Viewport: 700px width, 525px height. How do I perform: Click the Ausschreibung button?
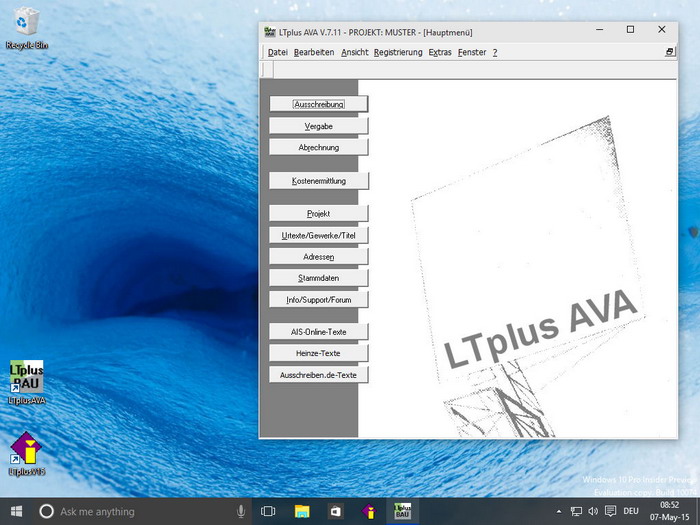[319, 104]
